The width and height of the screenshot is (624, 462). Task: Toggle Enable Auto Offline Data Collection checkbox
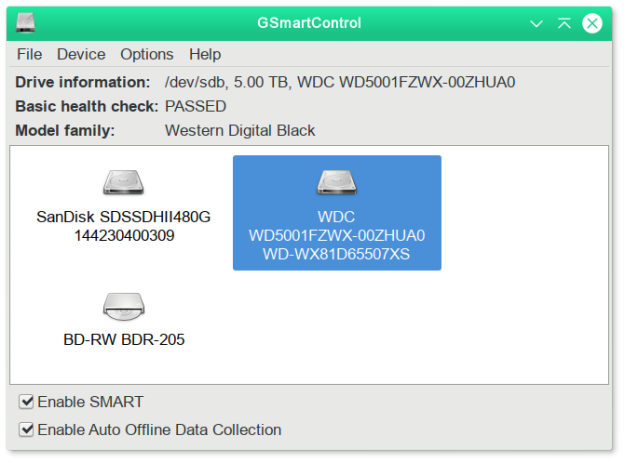point(27,430)
